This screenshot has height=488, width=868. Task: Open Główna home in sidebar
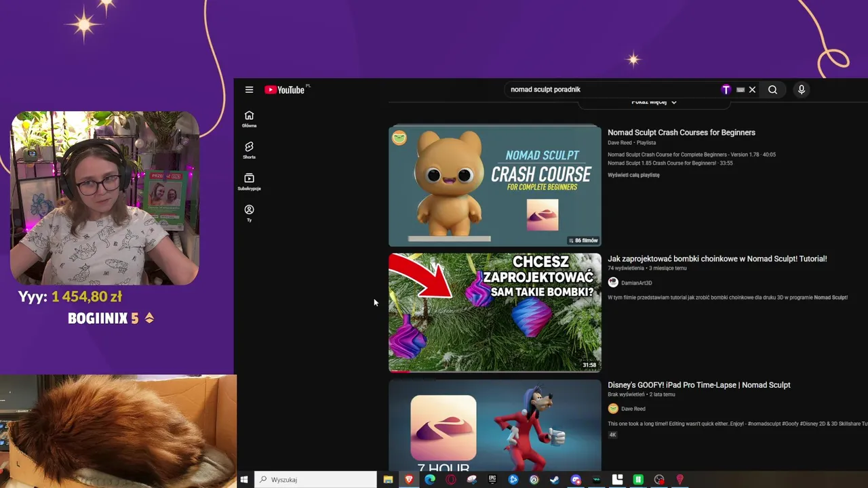(x=249, y=119)
